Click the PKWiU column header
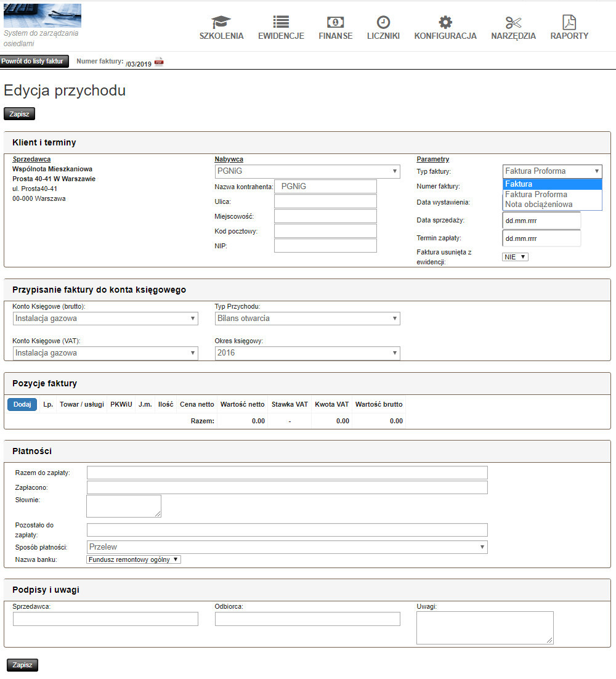This screenshot has height=679, width=616. click(x=121, y=404)
